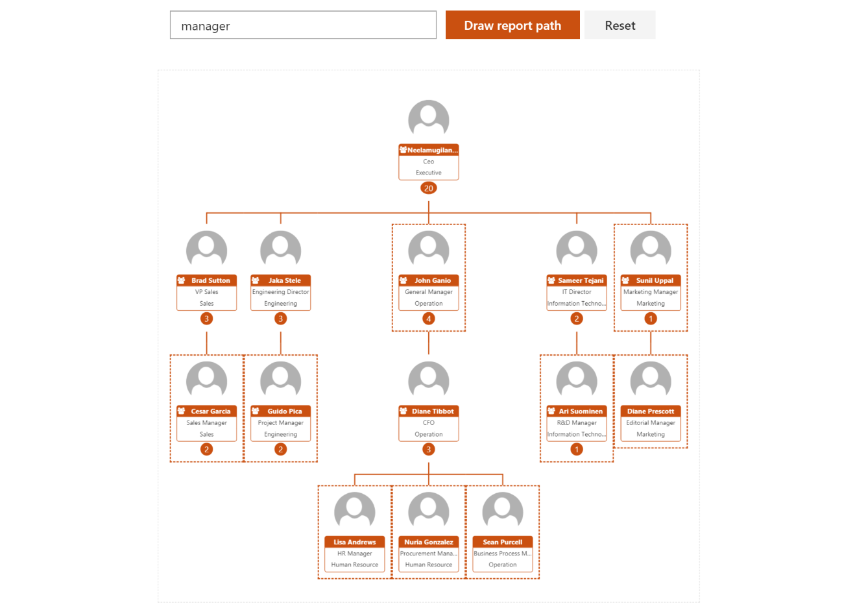Click the team icon on Brad Sutton's node header
The image size is (868, 610).
[181, 280]
